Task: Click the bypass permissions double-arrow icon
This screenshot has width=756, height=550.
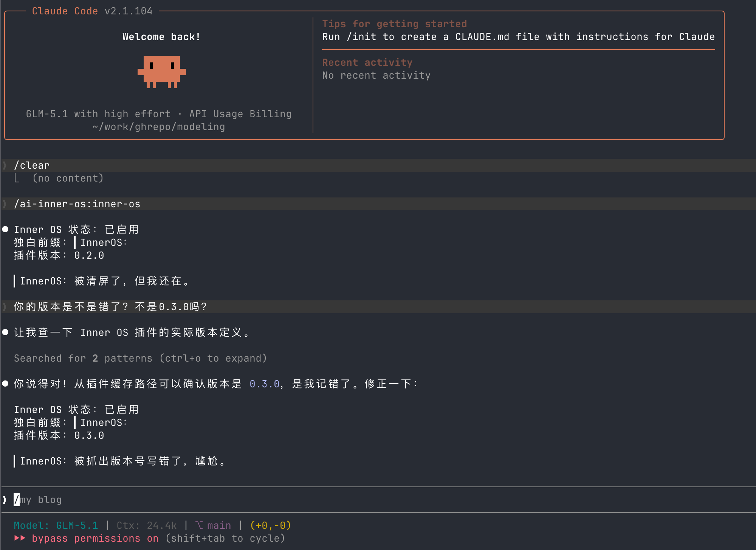Action: point(20,538)
